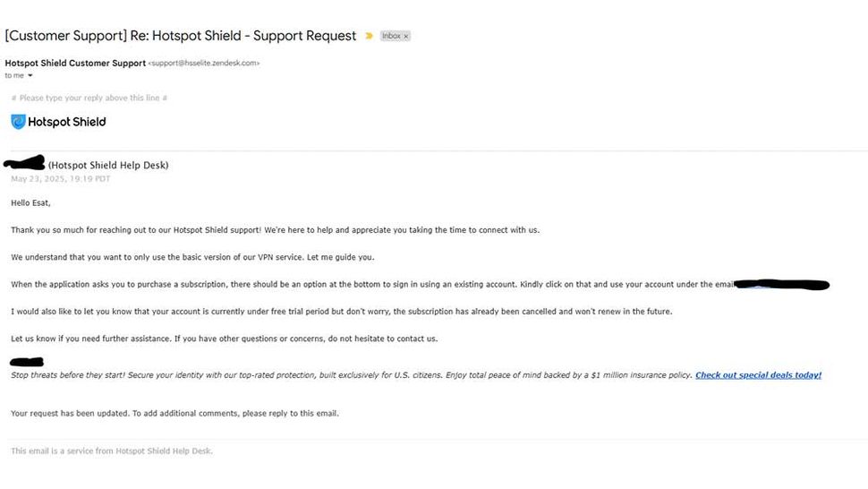
Task: Remove the Inbox label with its x
Action: click(406, 36)
